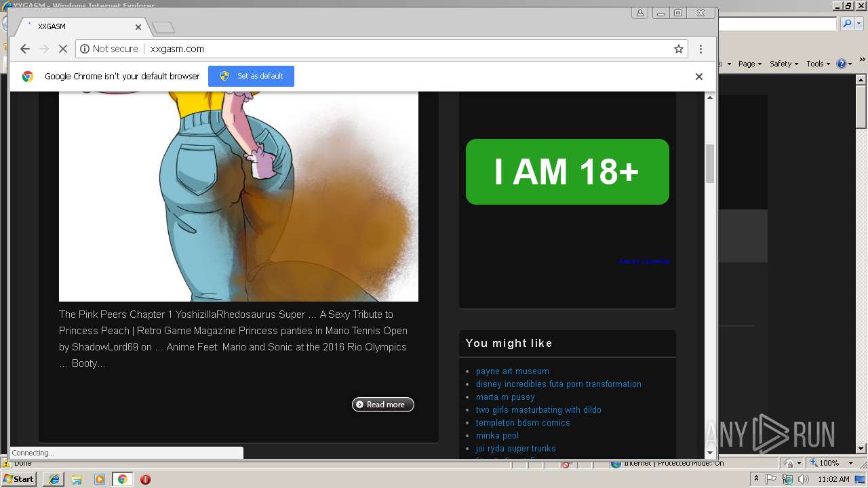
Task: Click the Chrome taskbar icon
Action: (x=122, y=479)
